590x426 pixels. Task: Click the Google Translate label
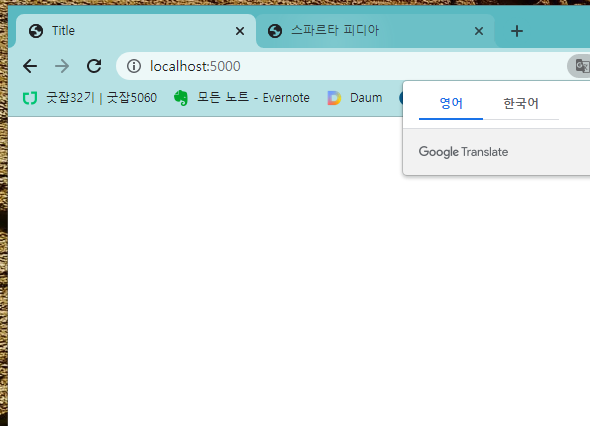click(x=463, y=152)
